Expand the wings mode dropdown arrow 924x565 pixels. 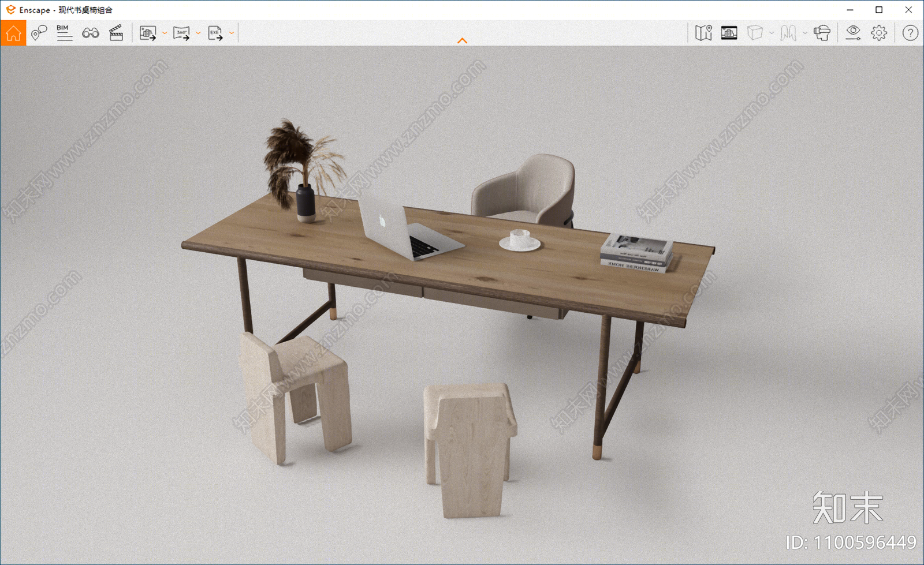pos(805,33)
